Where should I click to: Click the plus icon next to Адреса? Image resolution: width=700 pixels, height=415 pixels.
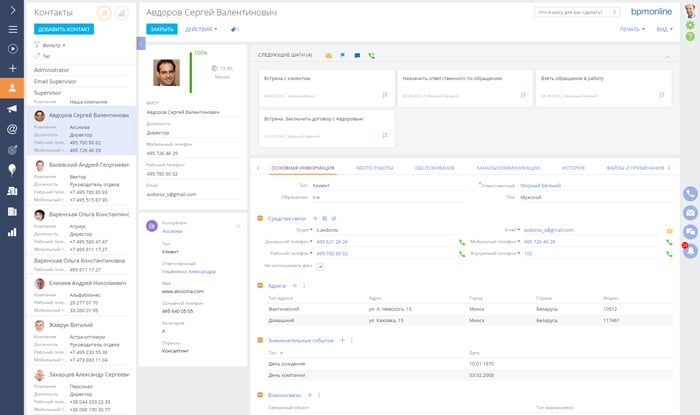[x=292, y=285]
